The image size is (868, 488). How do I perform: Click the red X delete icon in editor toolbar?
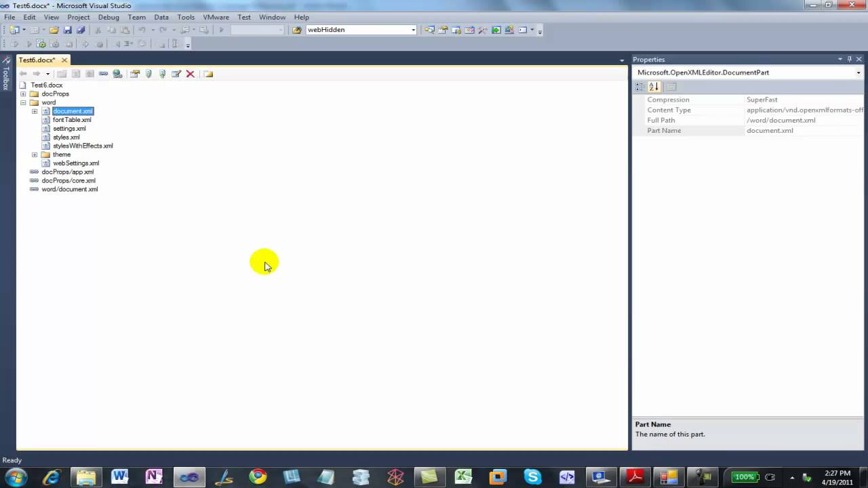pos(191,74)
